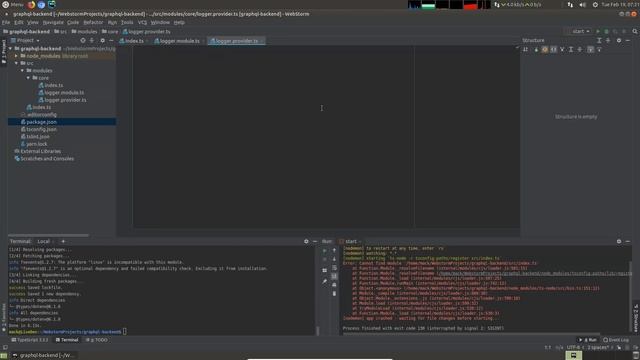Open the Run tool window button in status bar
The width and height of the screenshot is (640, 360).
(x=588, y=340)
